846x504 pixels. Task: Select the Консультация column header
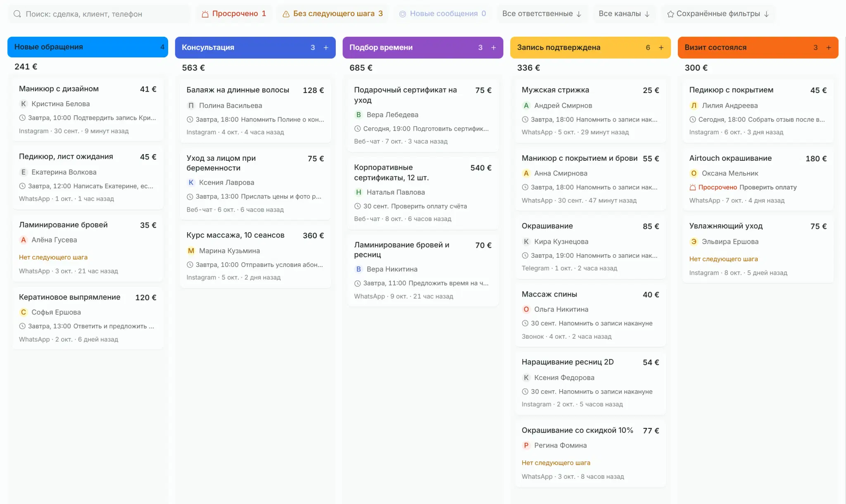click(x=255, y=48)
